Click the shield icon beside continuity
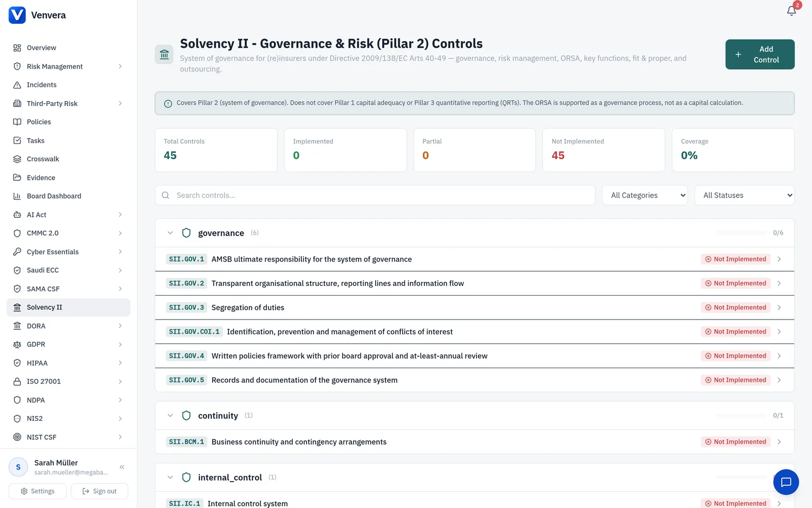 [186, 415]
